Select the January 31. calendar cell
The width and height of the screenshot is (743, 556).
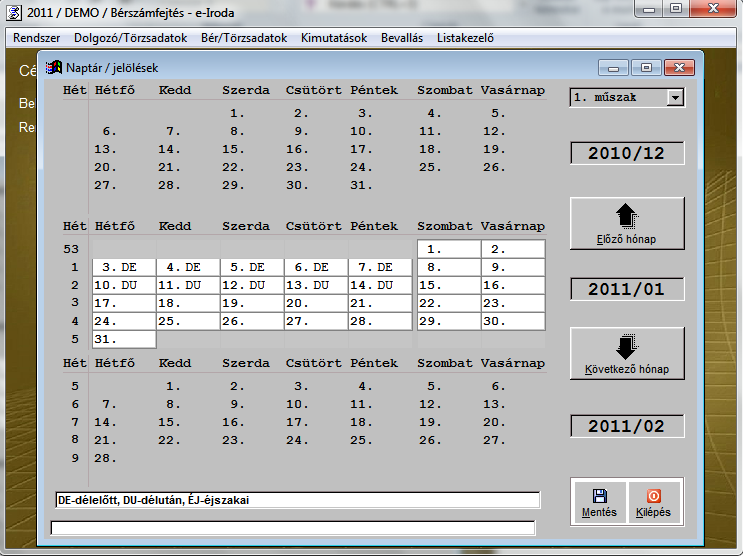pyautogui.click(x=123, y=339)
